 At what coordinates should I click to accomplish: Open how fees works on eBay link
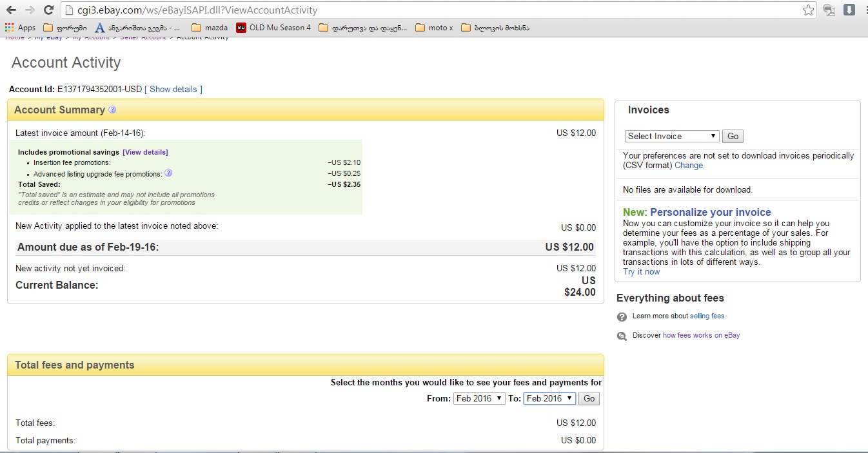702,335
